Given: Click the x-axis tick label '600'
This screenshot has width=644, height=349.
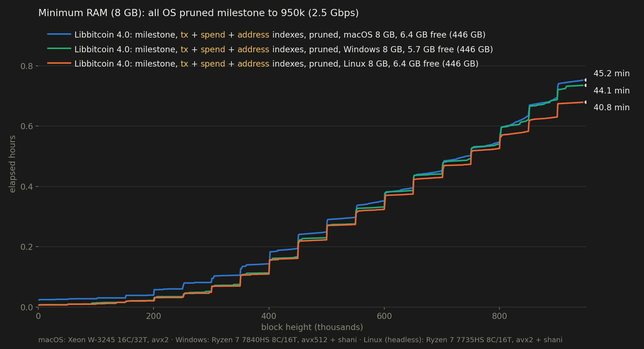Looking at the screenshot, I should 384,316.
